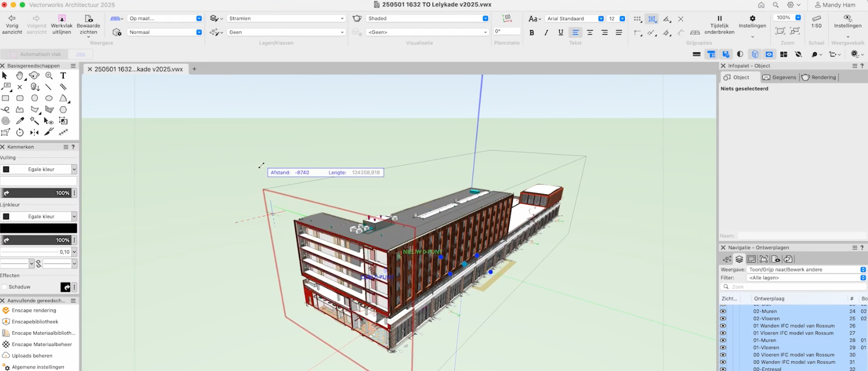
Task: Open the Enscapebibliotheek library
Action: 35,322
